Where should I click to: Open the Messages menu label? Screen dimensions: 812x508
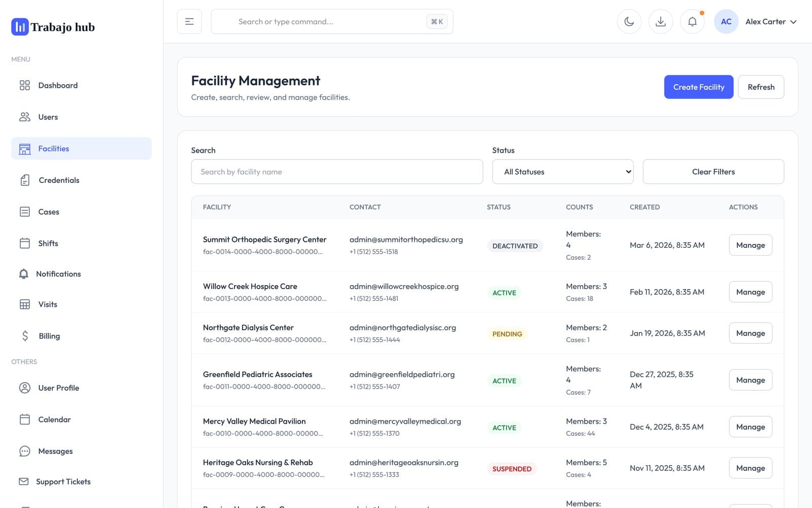point(55,451)
